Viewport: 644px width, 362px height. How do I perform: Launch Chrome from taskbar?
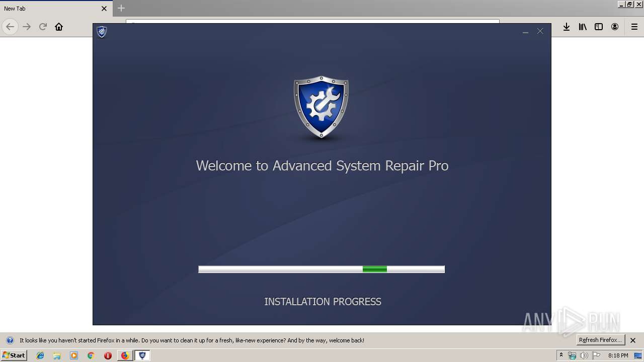91,355
